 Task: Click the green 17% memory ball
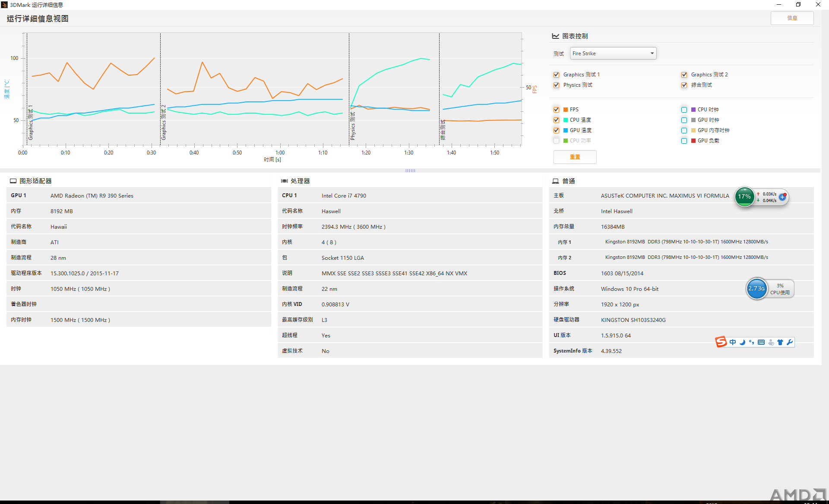point(744,196)
